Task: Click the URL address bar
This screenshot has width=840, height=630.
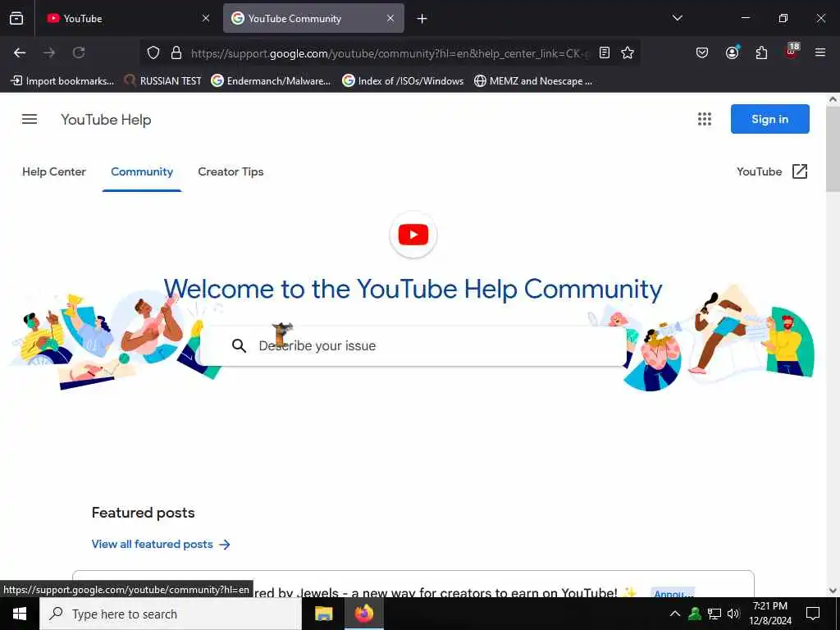Action: (390, 53)
